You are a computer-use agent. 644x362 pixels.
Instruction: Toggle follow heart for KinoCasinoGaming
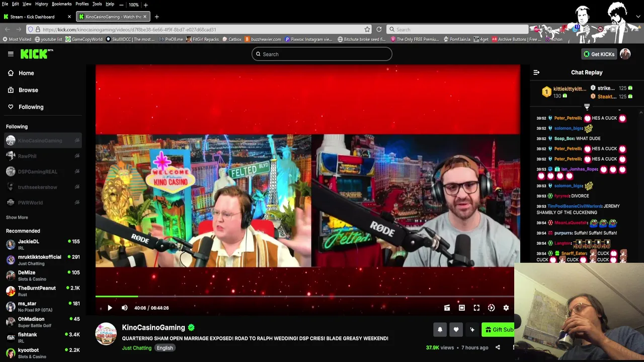456,329
